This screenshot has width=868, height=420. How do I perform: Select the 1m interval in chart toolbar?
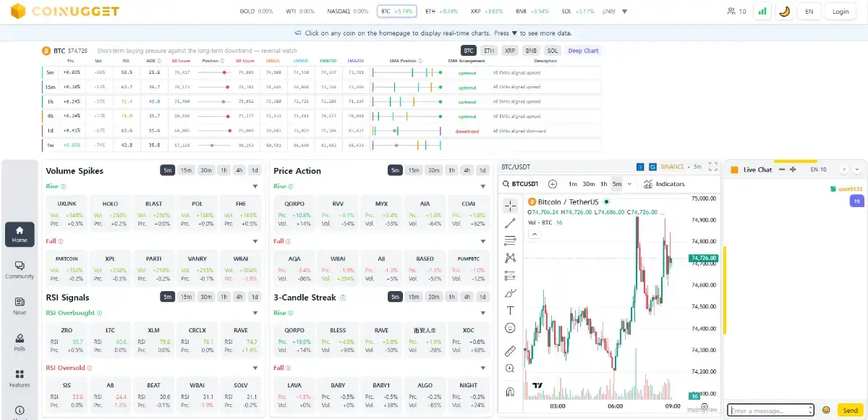point(573,184)
